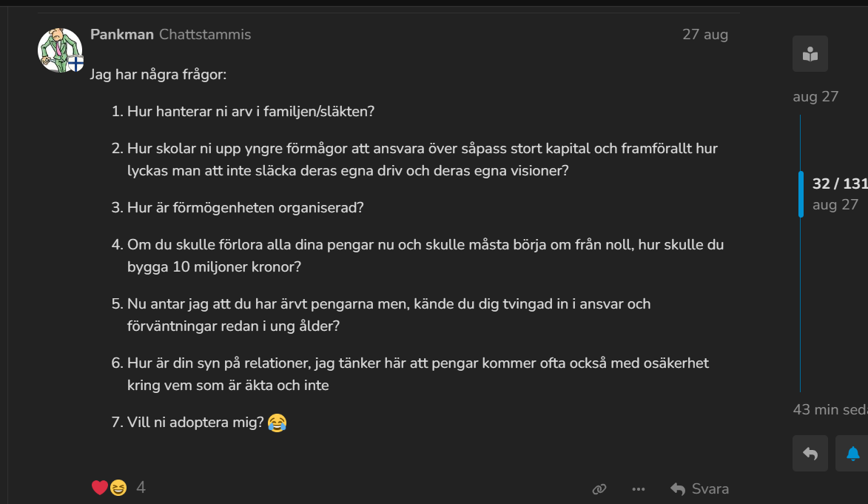
Task: Open Pankman's profile avatar
Action: [x=59, y=50]
